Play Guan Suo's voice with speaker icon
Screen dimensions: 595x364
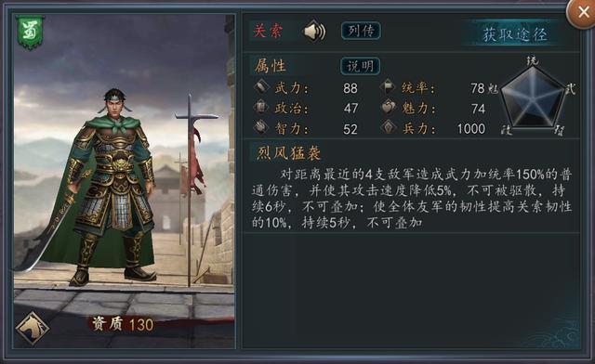[x=314, y=31]
